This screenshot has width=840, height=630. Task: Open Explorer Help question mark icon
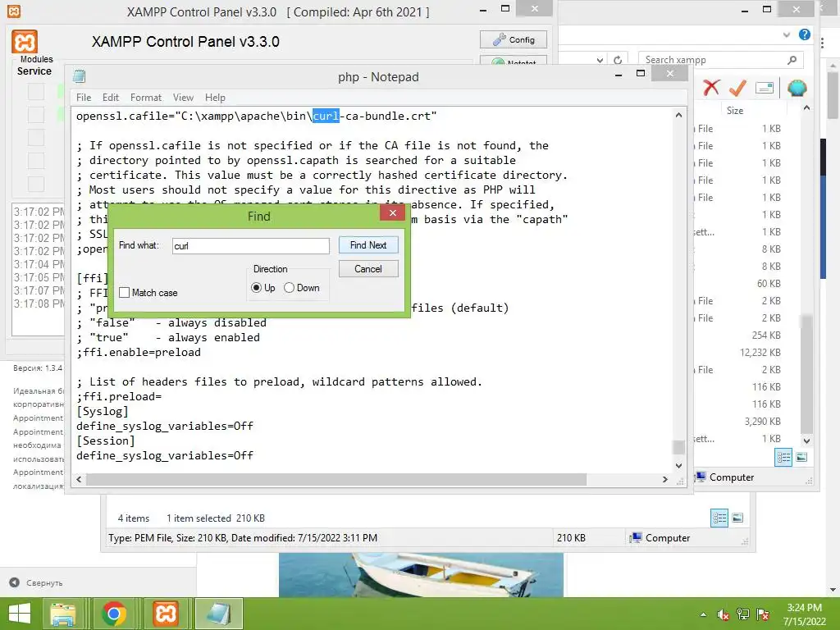point(804,34)
